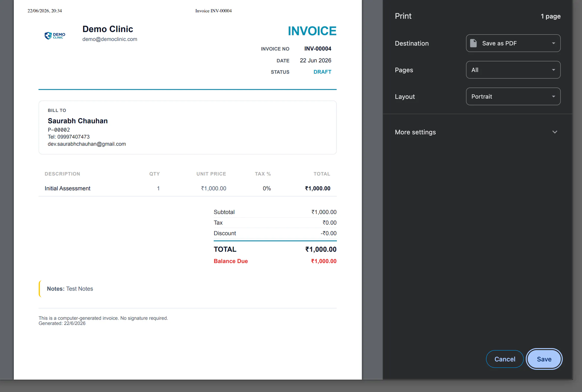Click the date 22 Jun 2026
This screenshot has height=392, width=582.
pyautogui.click(x=315, y=60)
